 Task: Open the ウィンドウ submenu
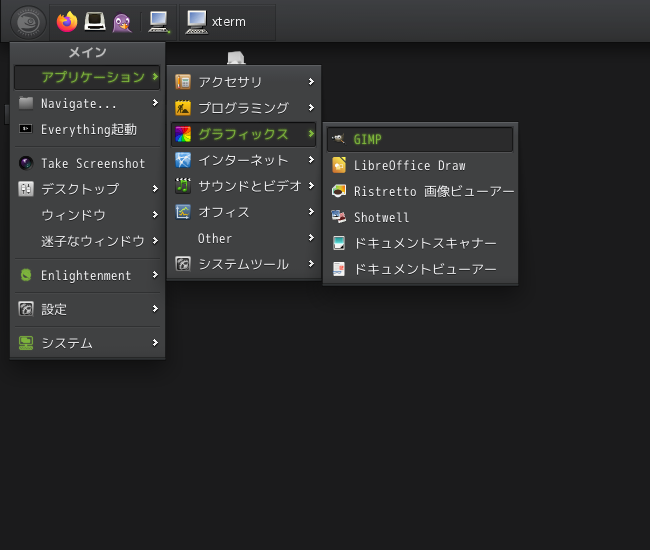click(x=87, y=215)
